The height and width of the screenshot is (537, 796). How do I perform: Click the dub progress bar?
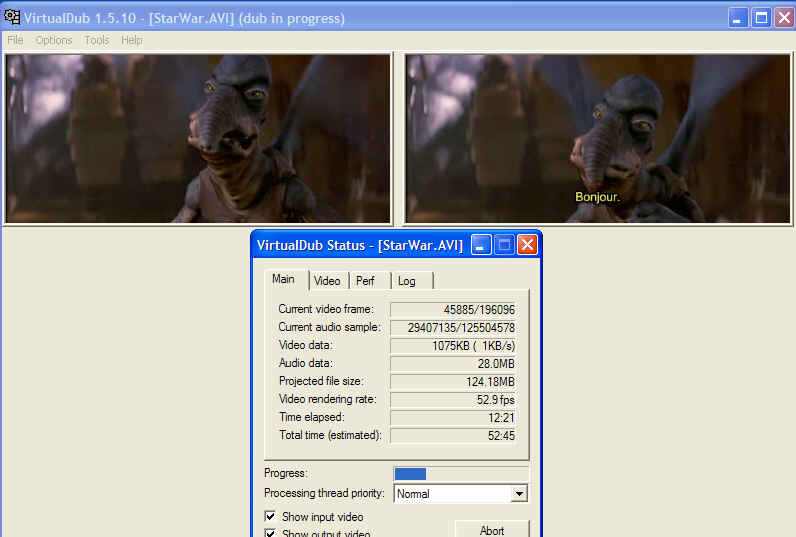461,474
